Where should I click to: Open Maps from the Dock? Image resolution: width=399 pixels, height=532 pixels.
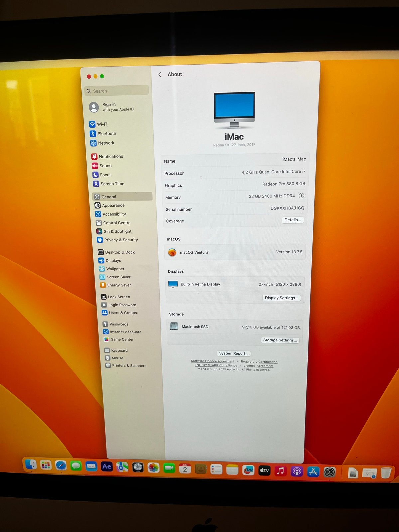pos(122,467)
